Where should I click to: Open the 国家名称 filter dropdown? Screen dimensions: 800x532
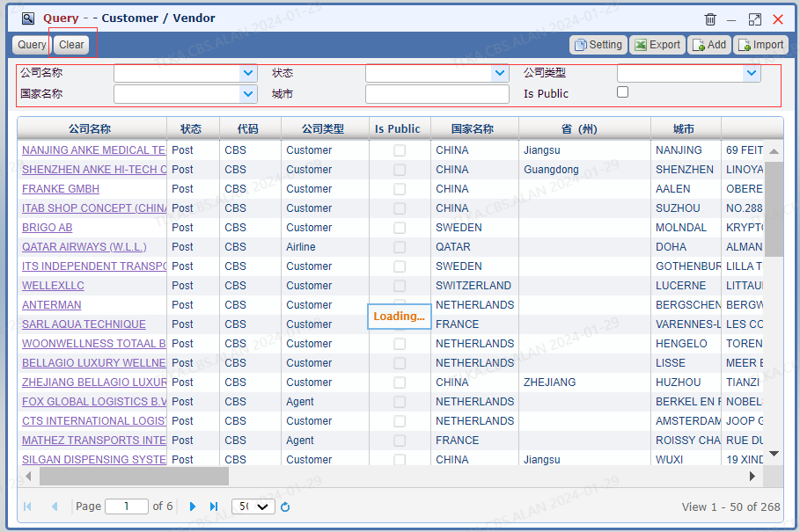[x=248, y=94]
